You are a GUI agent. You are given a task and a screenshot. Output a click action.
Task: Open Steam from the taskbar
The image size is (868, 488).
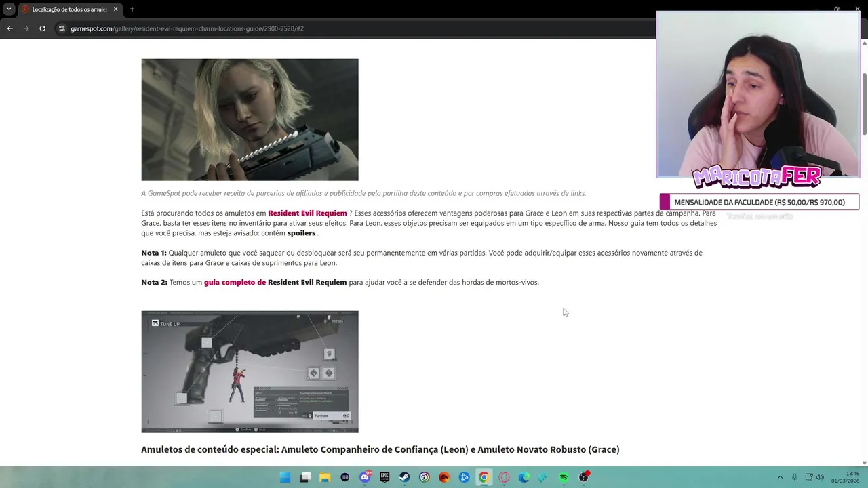pyautogui.click(x=404, y=477)
